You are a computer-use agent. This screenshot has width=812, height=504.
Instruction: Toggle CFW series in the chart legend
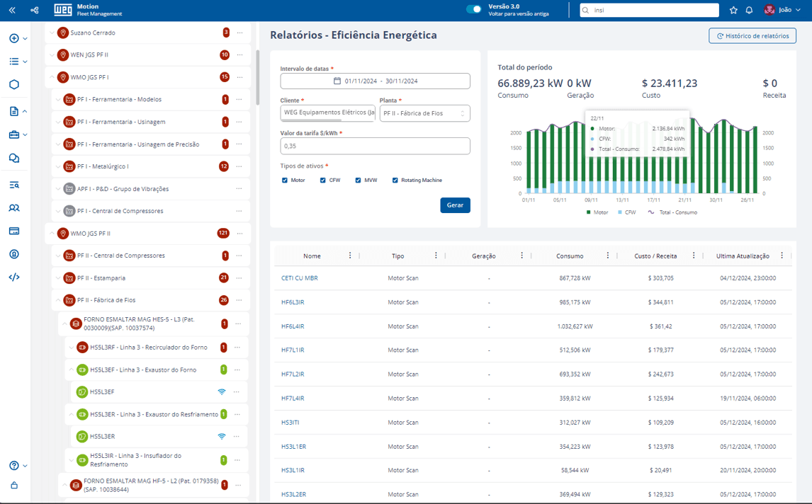pos(626,212)
